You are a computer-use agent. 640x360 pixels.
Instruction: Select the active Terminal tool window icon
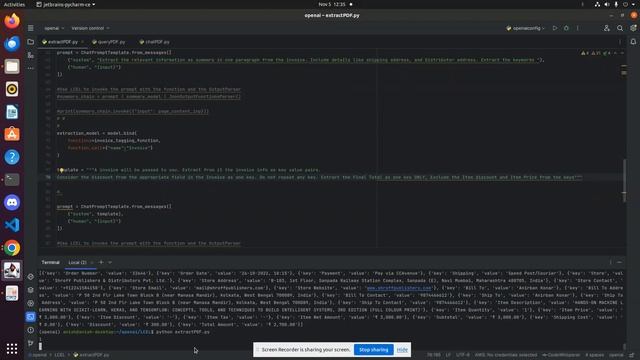click(x=31, y=317)
